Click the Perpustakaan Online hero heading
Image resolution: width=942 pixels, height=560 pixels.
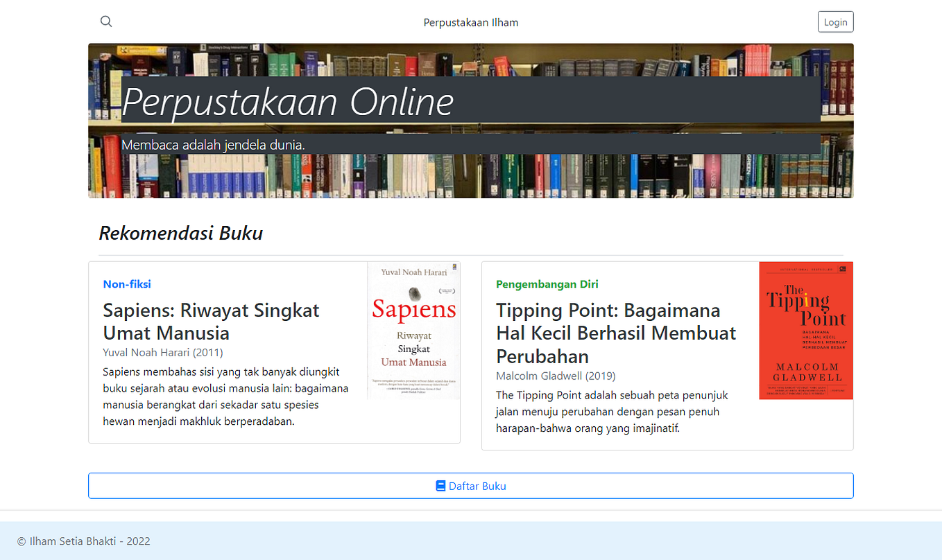(287, 101)
